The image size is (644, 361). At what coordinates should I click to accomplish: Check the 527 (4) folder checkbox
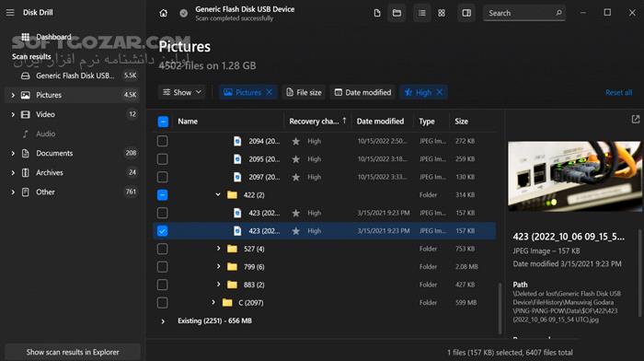tap(163, 249)
